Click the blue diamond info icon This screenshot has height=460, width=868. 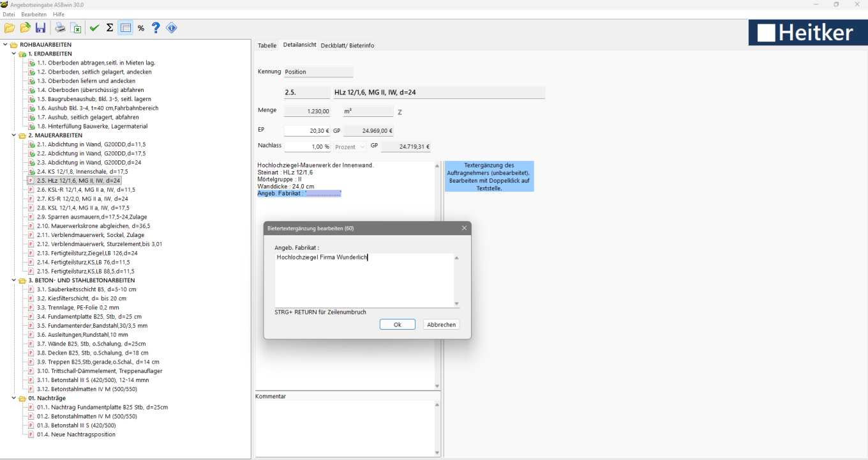tap(171, 27)
